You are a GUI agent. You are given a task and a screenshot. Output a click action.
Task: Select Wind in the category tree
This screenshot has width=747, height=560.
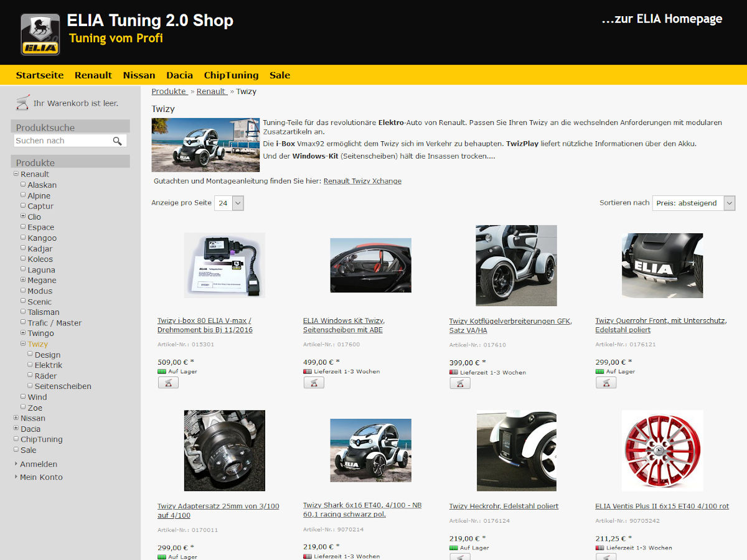click(x=37, y=397)
